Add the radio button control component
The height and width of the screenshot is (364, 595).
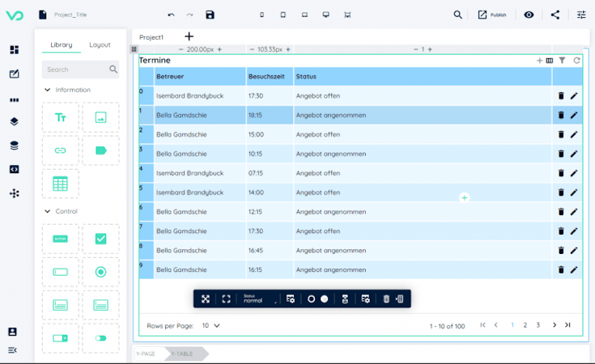pyautogui.click(x=100, y=272)
